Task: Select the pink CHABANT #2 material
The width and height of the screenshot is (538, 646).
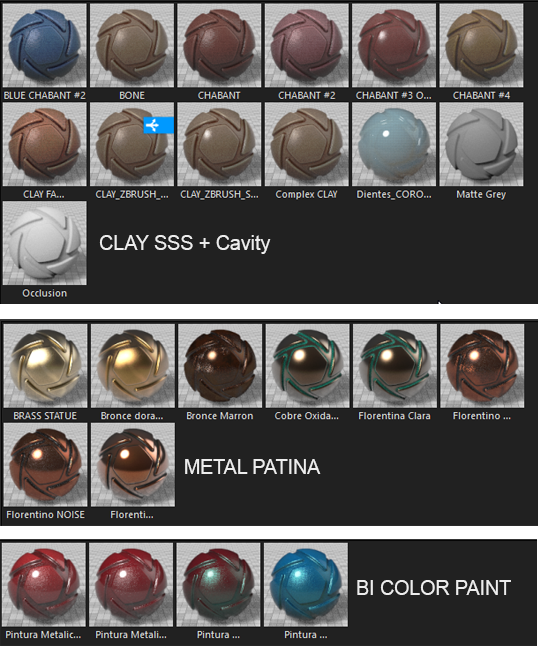Action: [306, 45]
